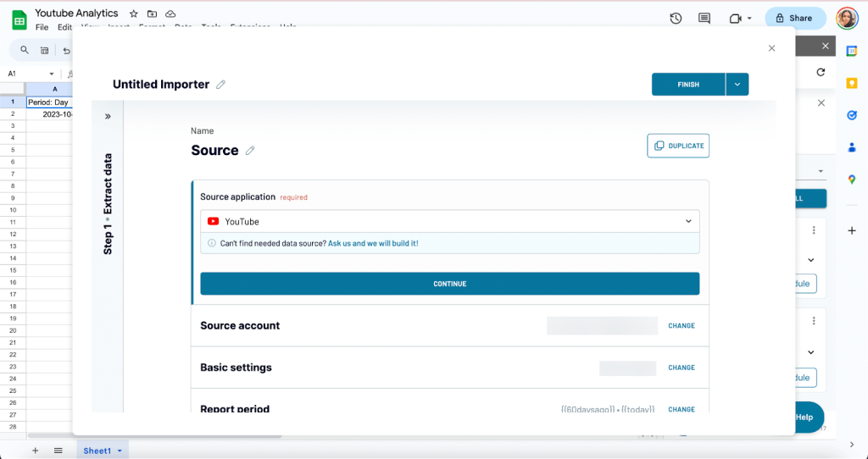
Task: Open the YouTube source application dropdown
Action: (449, 221)
